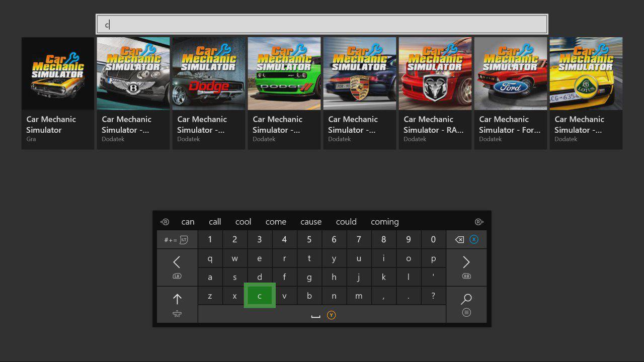Open the green Dodge car add-on card

click(x=284, y=93)
